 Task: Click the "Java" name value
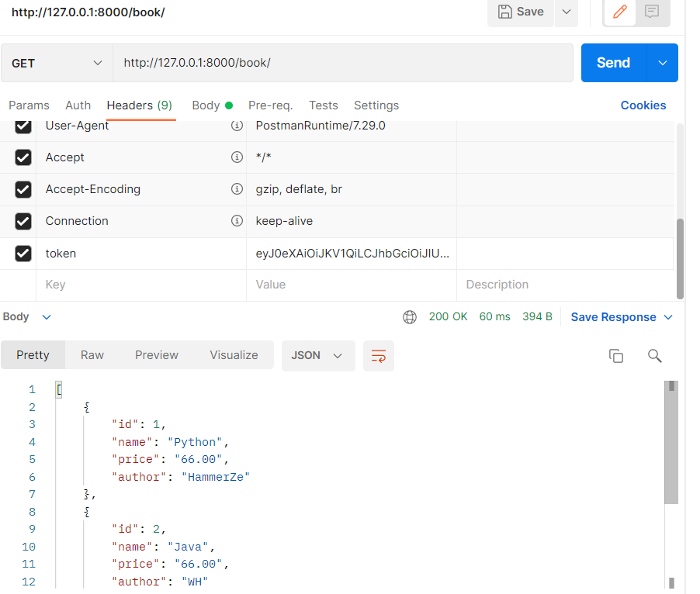pos(188,547)
